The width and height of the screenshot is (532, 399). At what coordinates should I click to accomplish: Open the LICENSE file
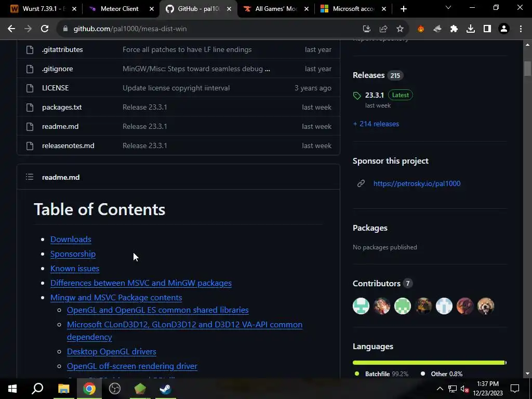click(55, 88)
